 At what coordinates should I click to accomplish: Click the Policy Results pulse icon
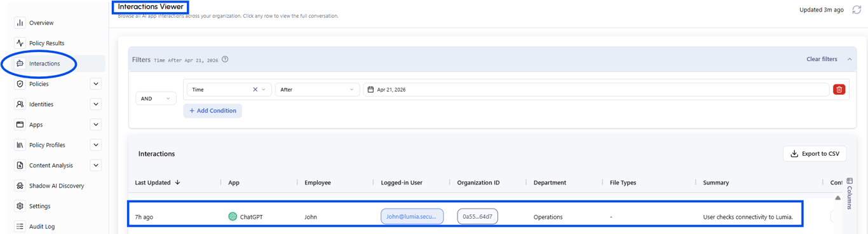coord(20,43)
